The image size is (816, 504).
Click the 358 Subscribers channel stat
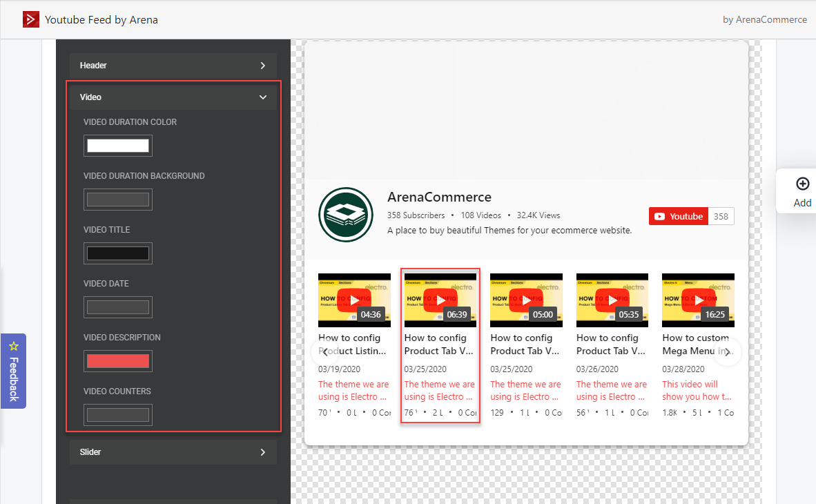[416, 215]
